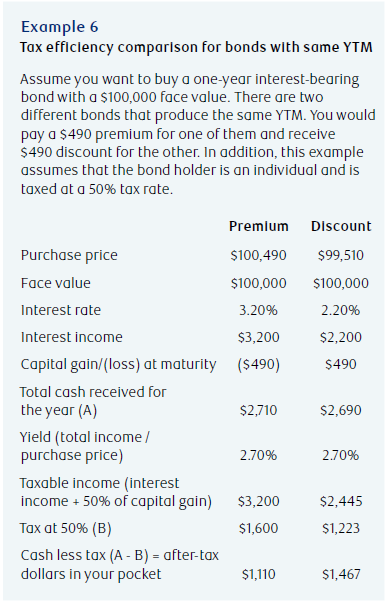The height and width of the screenshot is (605, 388).
Task: Select the $1,110 after-tax dollars value
Action: pyautogui.click(x=258, y=575)
